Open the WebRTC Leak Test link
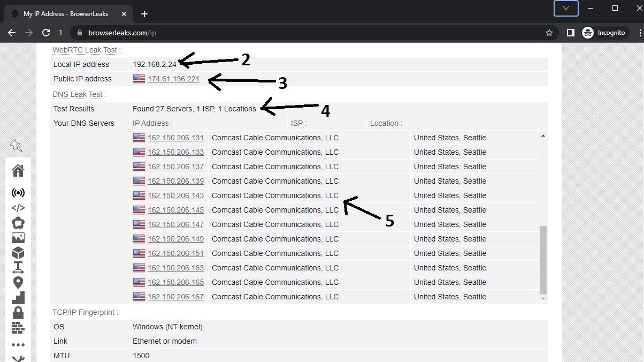This screenshot has width=644, height=362. 85,50
